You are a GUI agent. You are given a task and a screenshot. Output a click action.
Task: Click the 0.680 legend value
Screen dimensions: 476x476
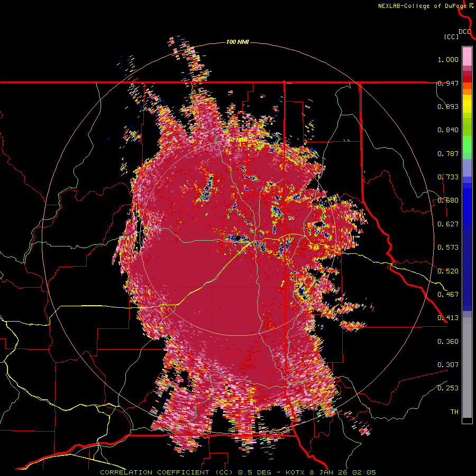(448, 200)
